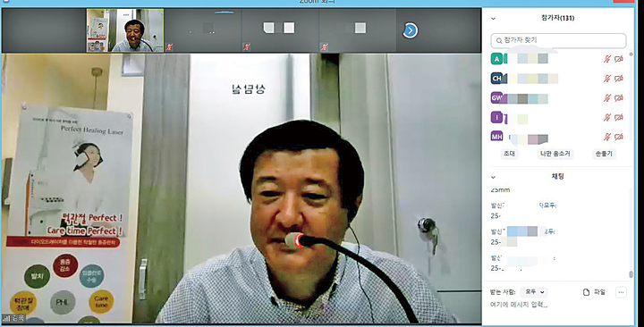This screenshot has height=327, width=644.
Task: Click the 25mm chat message text
Action: click(x=500, y=190)
